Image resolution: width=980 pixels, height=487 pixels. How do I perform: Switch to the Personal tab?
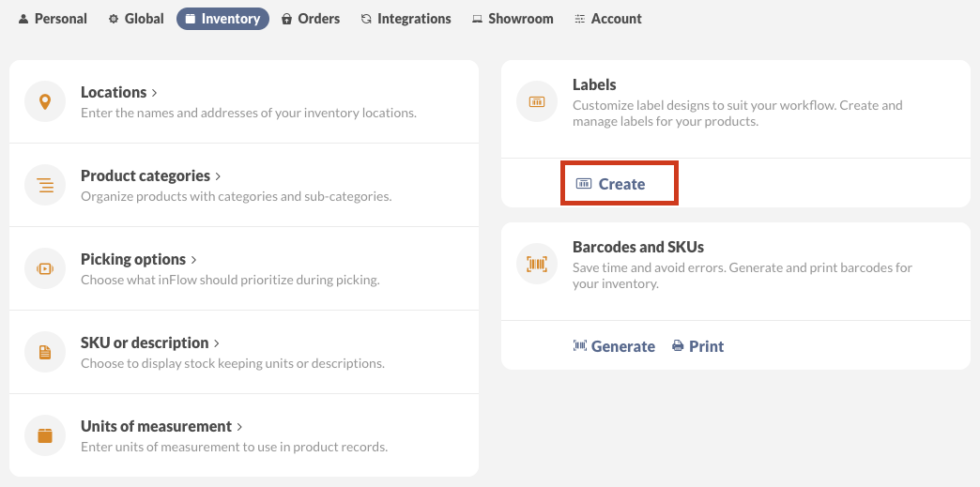[53, 19]
